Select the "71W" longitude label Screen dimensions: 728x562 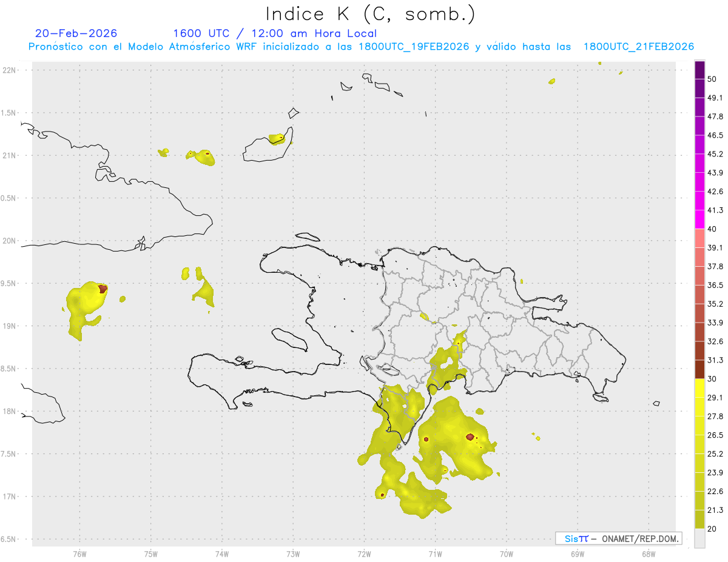click(435, 554)
